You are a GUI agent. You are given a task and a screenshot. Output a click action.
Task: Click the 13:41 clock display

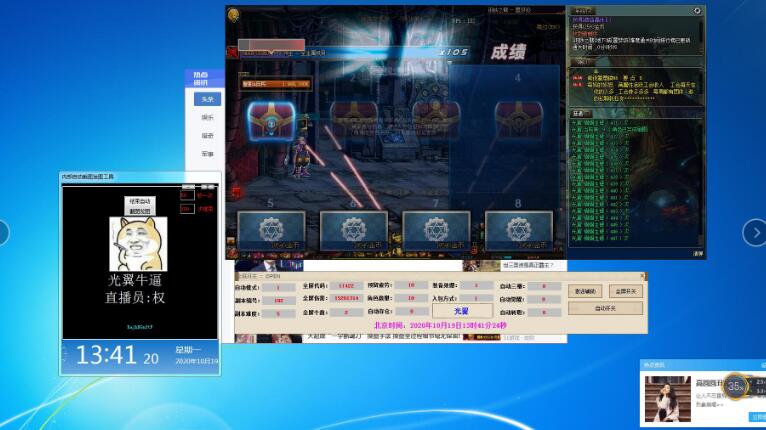(x=106, y=355)
